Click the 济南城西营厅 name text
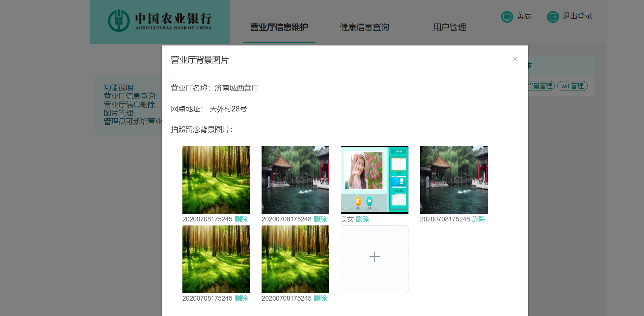Screen dimensions: 644x316 pyautogui.click(x=237, y=88)
